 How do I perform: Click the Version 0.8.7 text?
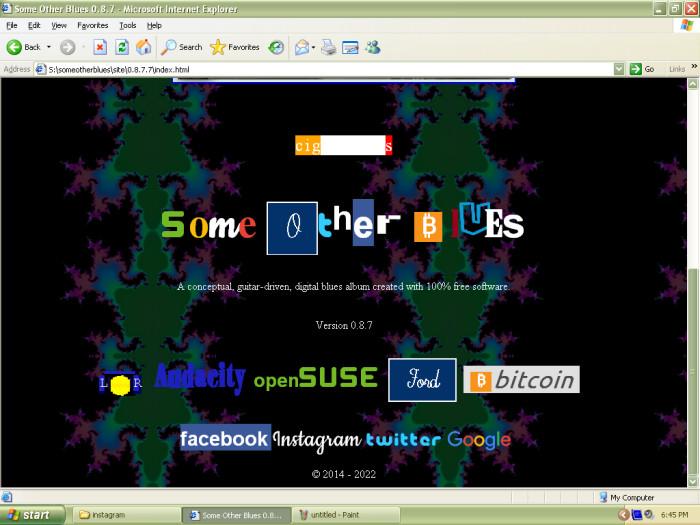click(x=344, y=325)
